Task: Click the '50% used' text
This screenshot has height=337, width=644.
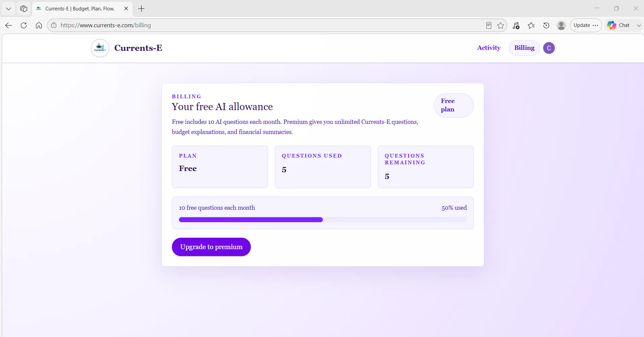Action: [x=454, y=208]
